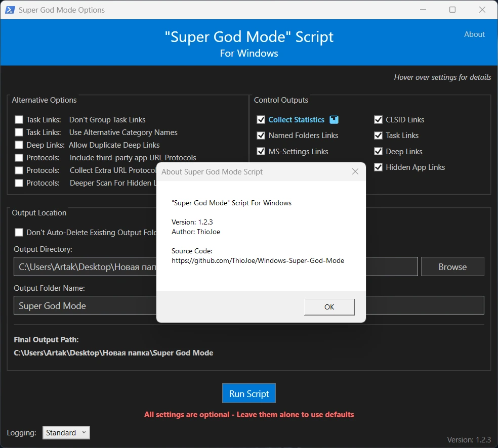Click 'Hover over settings for details' text
This screenshot has width=498, height=448.
click(442, 77)
